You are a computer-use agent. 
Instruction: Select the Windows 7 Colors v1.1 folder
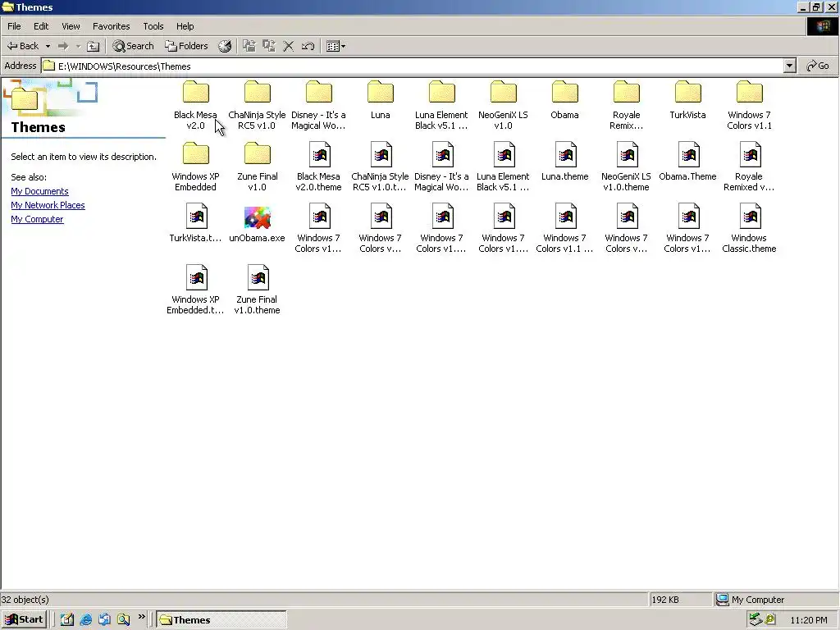coord(750,105)
